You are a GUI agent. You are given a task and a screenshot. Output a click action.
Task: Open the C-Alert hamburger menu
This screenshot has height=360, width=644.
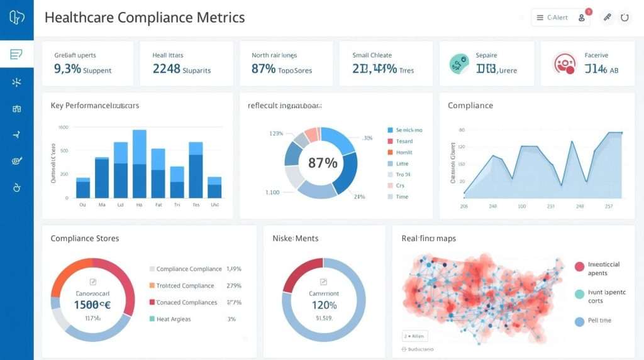pos(540,18)
